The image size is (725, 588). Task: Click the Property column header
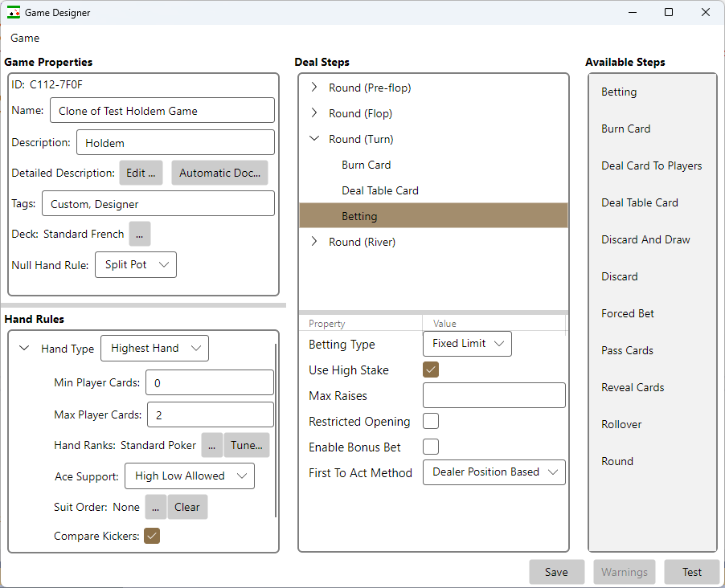point(361,324)
